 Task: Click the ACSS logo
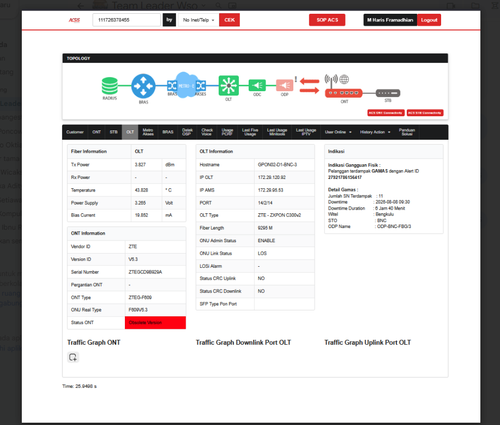(x=74, y=20)
